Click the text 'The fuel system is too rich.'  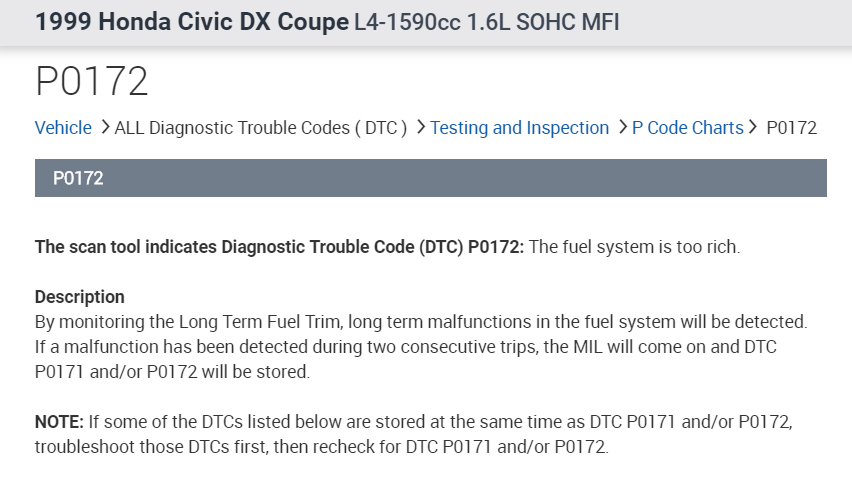[x=634, y=247]
